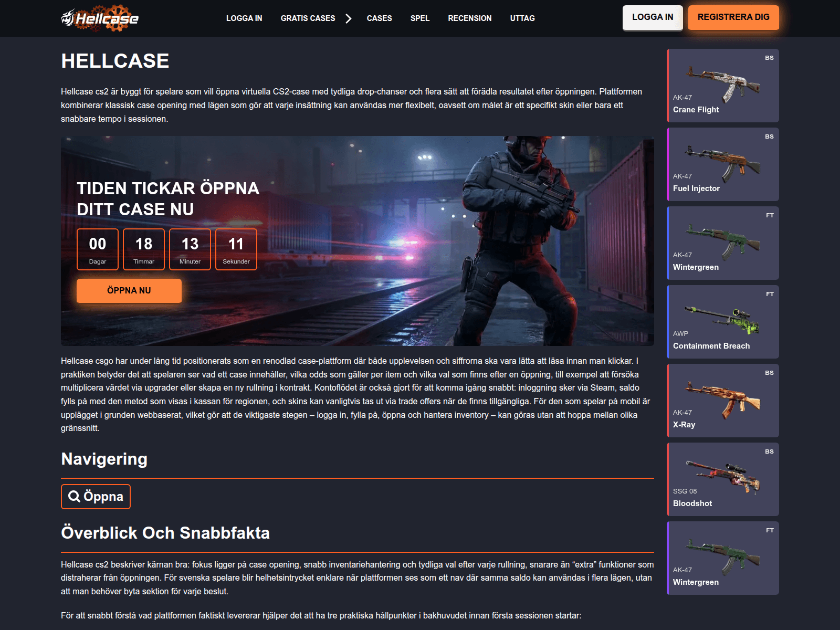Open the SSG 08 Bloodshot skin card
This screenshot has height=630, width=840.
pos(723,479)
